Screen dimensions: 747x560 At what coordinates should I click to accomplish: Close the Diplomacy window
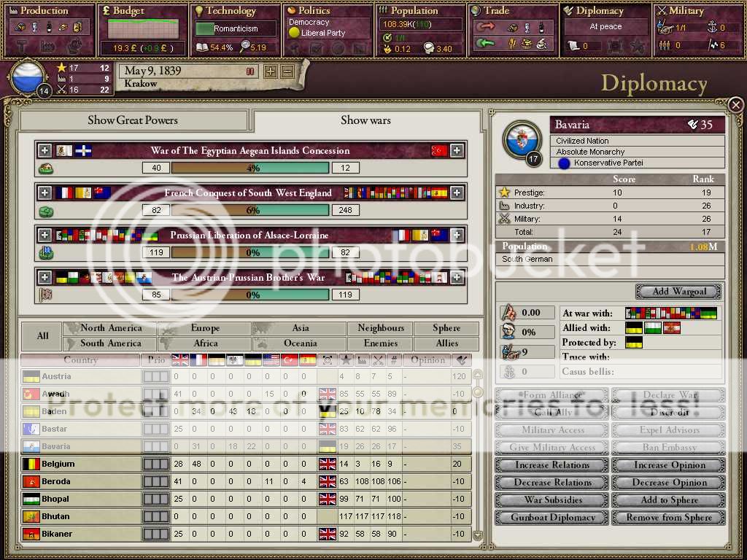click(735, 106)
